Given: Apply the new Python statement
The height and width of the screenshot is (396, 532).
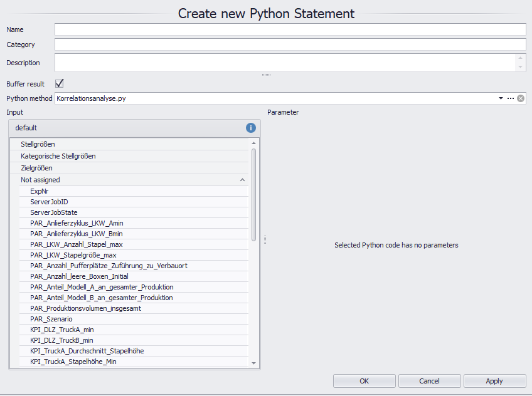Looking at the screenshot, I should [494, 381].
